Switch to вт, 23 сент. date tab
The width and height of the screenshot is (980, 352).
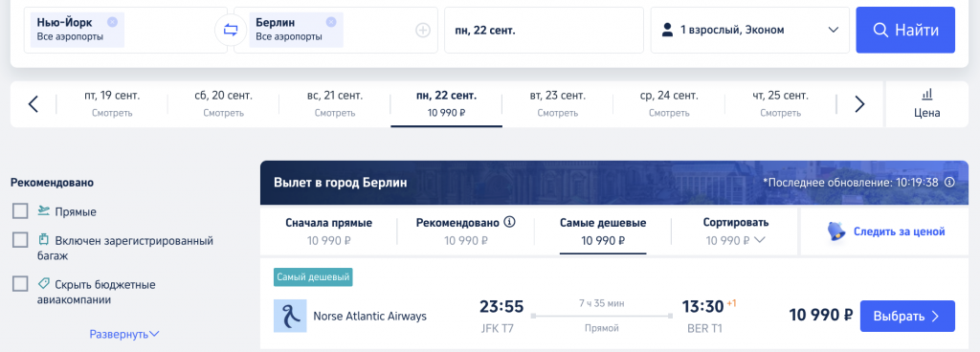click(558, 104)
